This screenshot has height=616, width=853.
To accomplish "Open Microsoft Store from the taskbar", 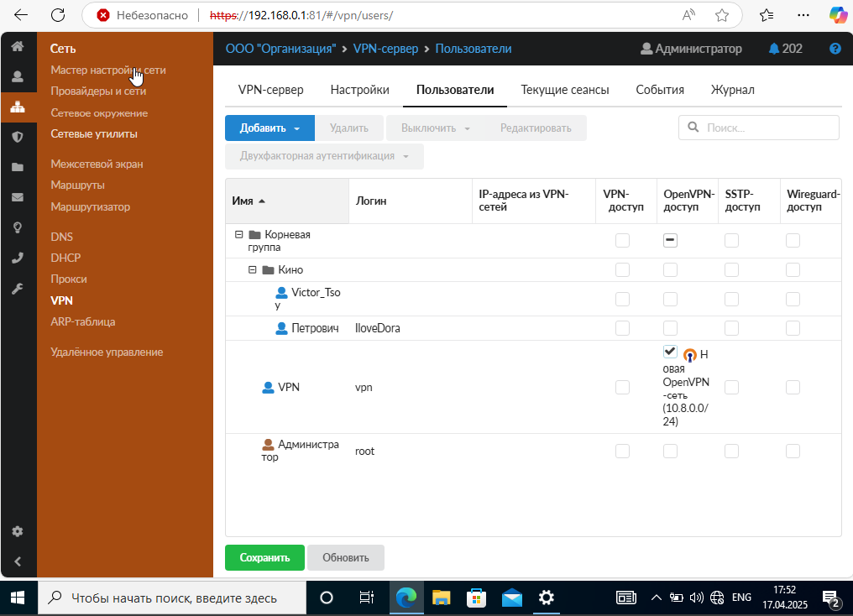I will click(476, 598).
